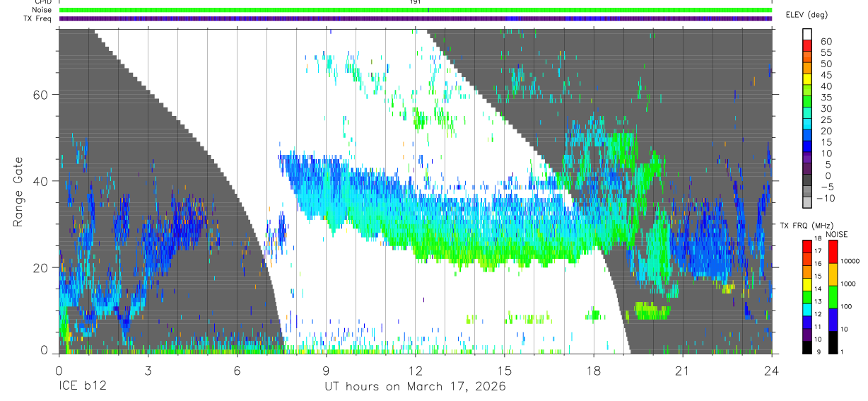868x401 pixels.
Task: Pick the blue segment of the NOISE scale
Action: click(x=832, y=319)
